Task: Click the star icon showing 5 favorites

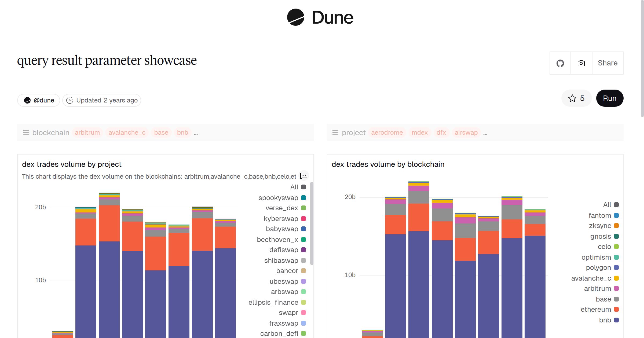Action: click(573, 98)
